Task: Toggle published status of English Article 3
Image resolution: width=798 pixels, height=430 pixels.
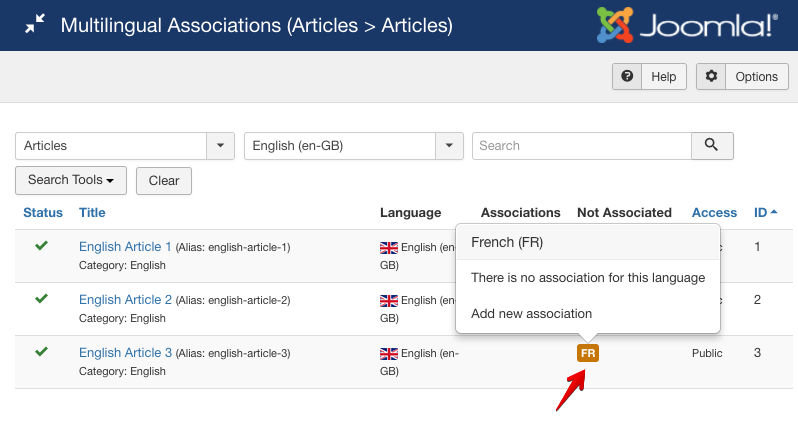Action: (x=42, y=352)
